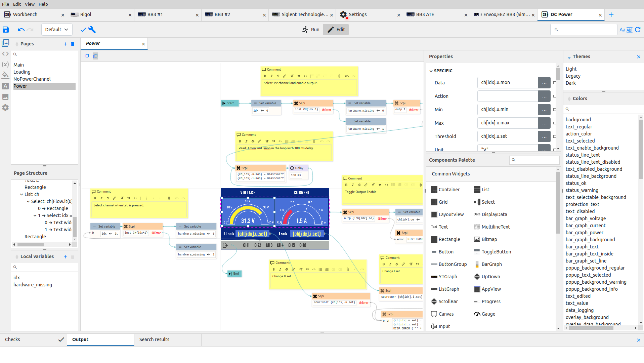
Task: Open build tools wrench icon
Action: [x=92, y=30]
